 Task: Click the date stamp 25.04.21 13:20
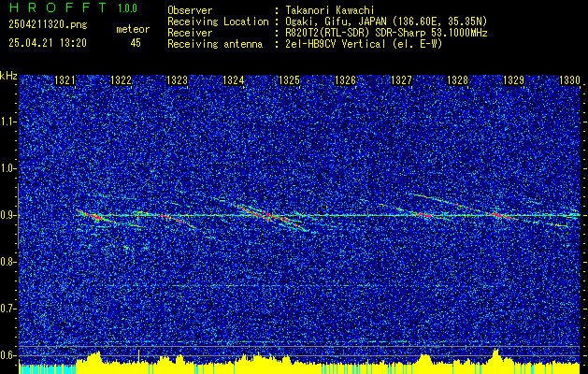click(x=48, y=43)
